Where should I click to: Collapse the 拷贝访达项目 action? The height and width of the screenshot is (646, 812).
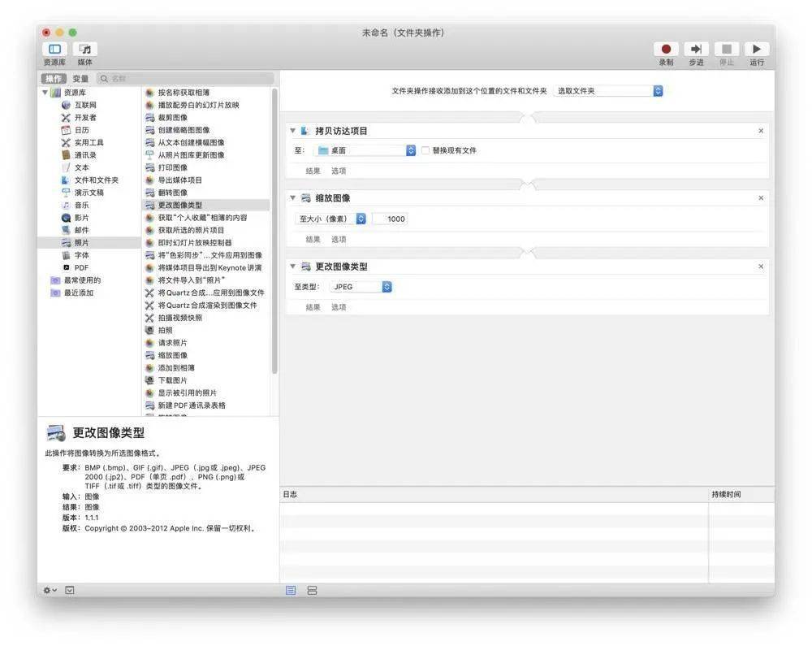(x=293, y=131)
